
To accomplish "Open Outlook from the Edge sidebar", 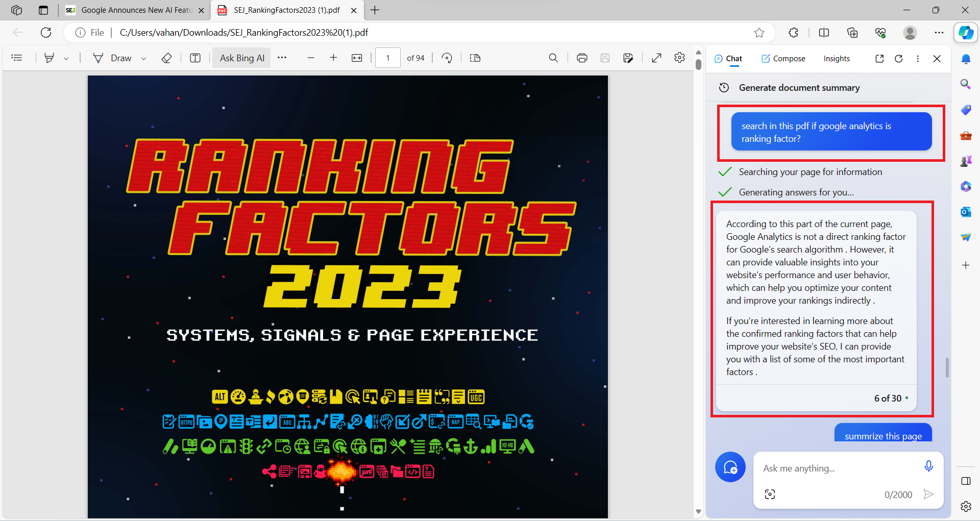I will (966, 212).
